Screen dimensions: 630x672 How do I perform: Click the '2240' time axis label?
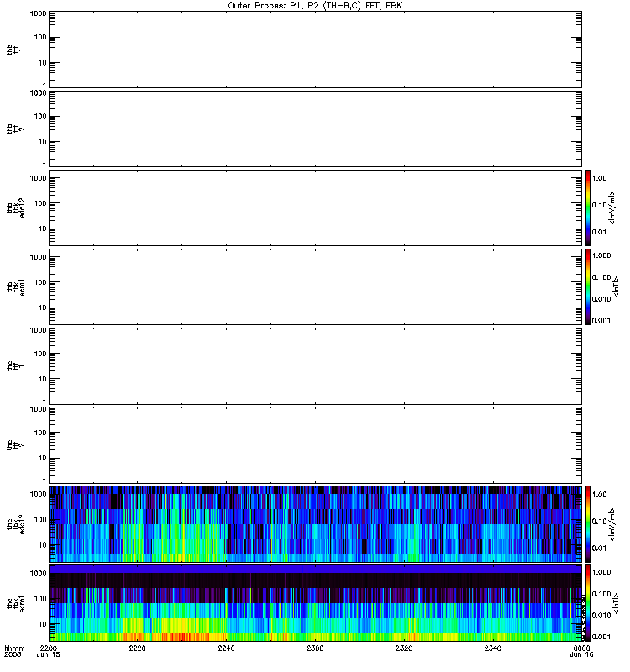226,648
